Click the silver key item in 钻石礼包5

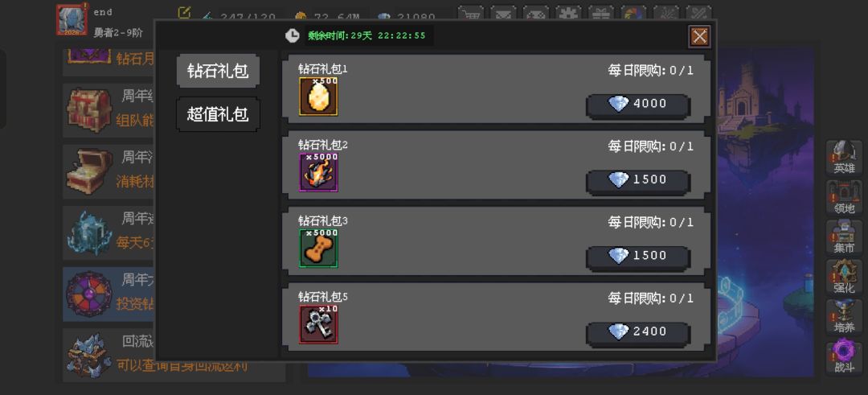318,324
